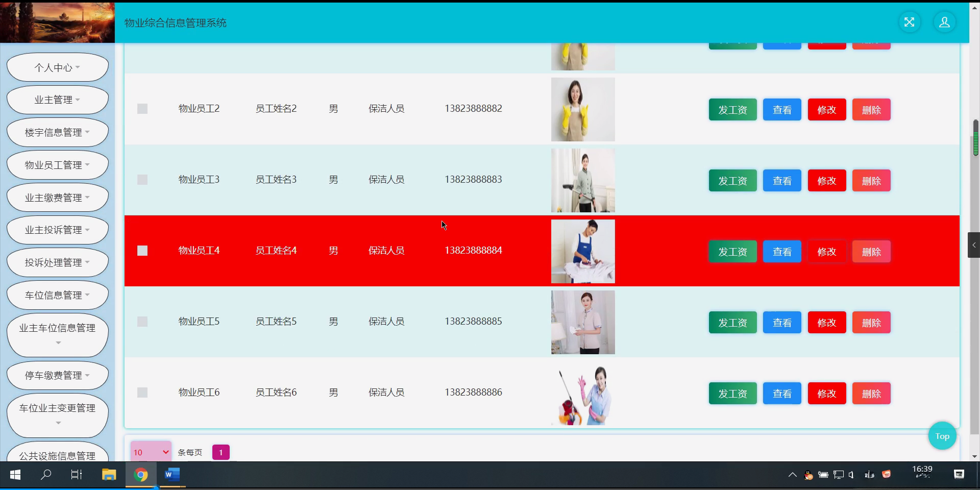Click 删除 button for 物业员工5
This screenshot has width=980, height=490.
[x=871, y=322]
